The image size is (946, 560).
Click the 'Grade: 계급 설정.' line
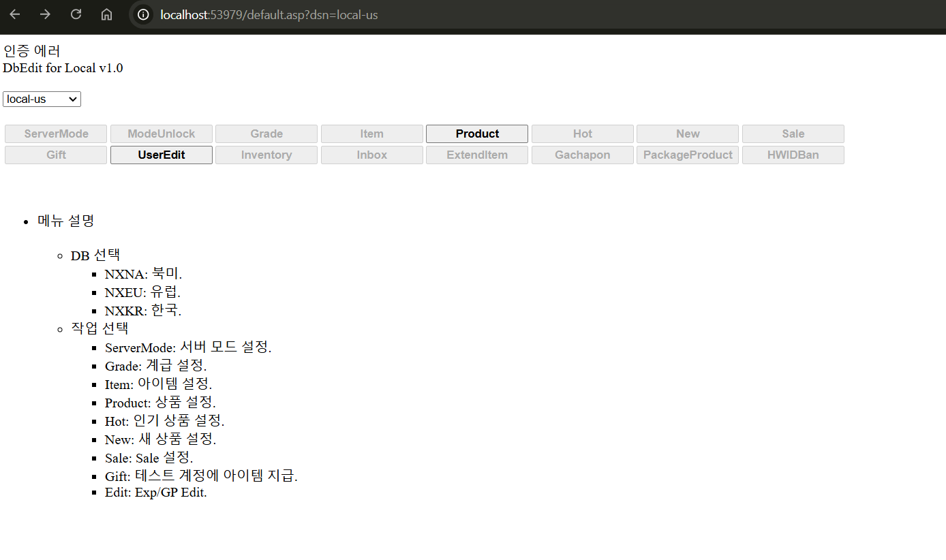click(155, 366)
